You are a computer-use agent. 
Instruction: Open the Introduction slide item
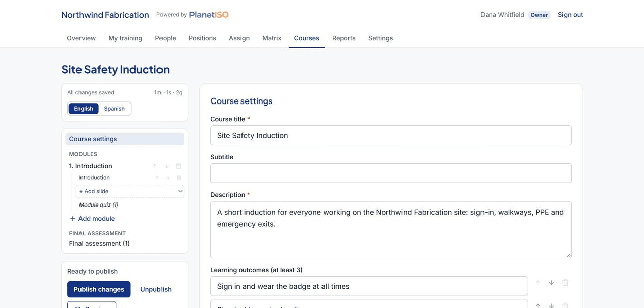(94, 178)
